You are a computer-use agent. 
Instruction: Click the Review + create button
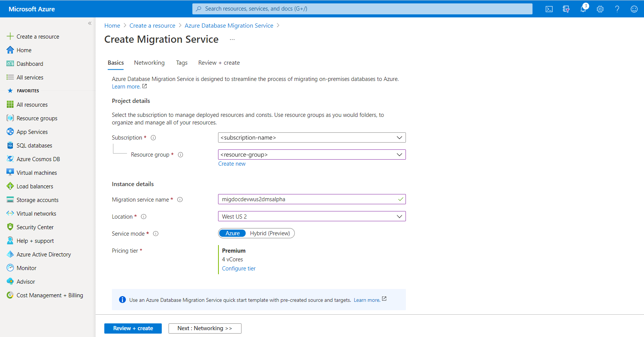(133, 328)
